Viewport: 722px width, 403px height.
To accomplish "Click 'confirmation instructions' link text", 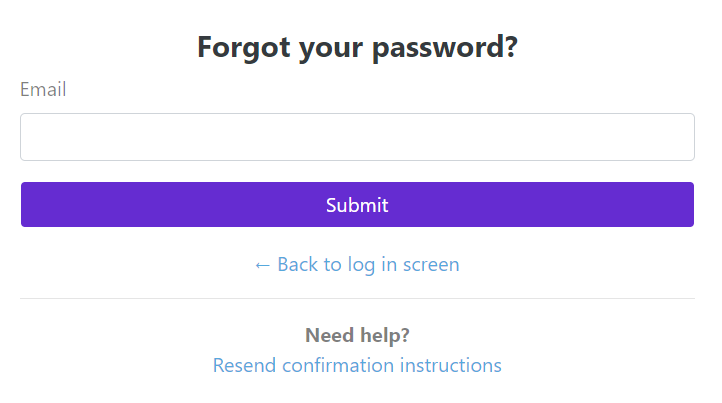I will click(x=392, y=365).
